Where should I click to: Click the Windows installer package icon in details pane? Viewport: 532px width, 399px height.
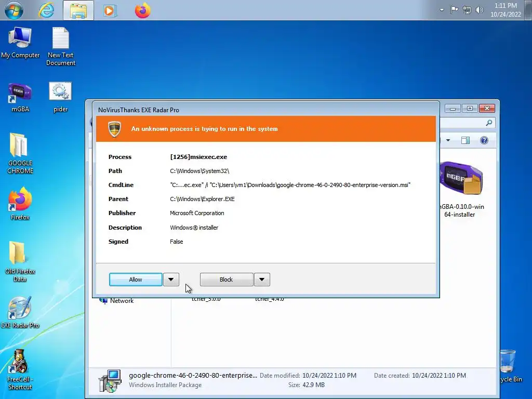pyautogui.click(x=110, y=381)
